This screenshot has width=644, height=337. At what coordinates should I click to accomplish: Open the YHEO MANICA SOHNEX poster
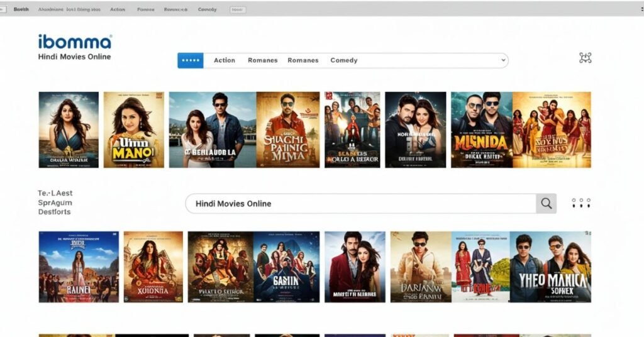550,267
